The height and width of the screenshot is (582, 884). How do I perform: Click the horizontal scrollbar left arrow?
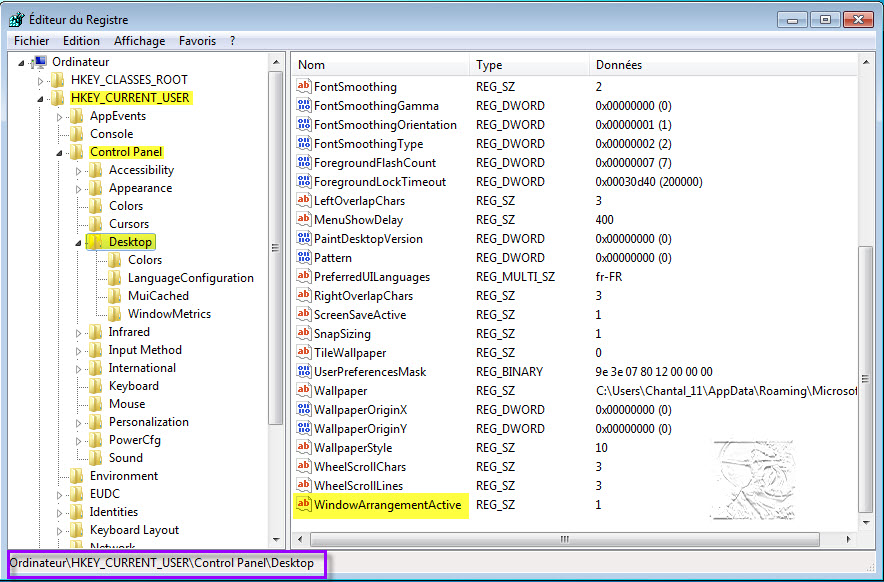point(300,540)
